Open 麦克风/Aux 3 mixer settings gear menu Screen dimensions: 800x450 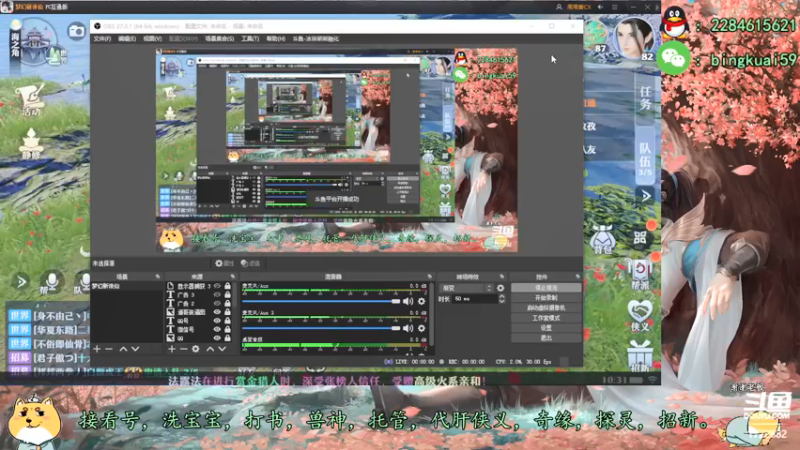421,328
